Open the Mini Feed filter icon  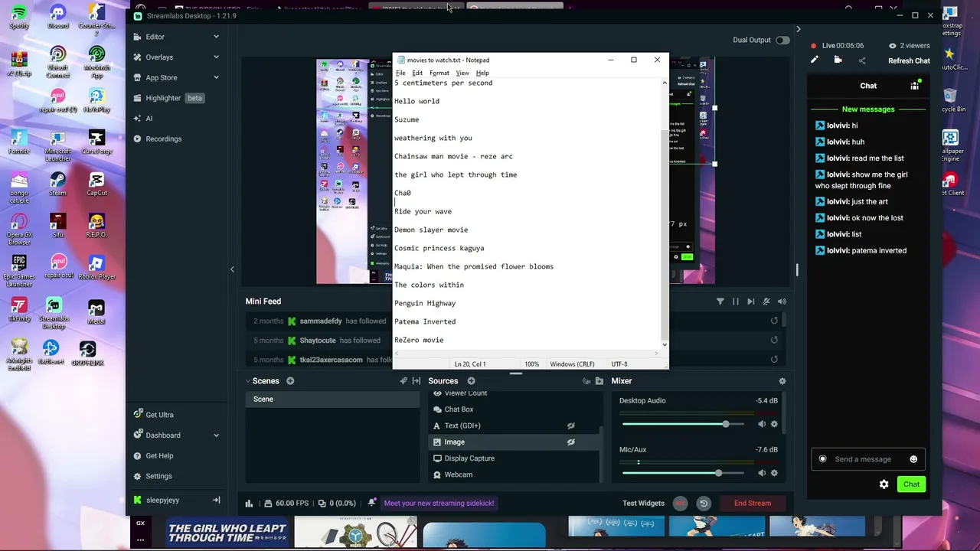point(720,302)
